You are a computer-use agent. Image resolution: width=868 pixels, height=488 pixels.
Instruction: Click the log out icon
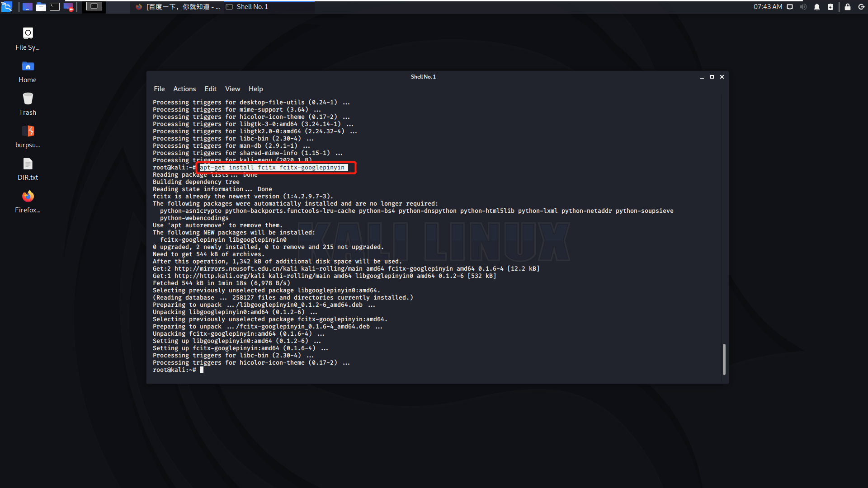861,7
